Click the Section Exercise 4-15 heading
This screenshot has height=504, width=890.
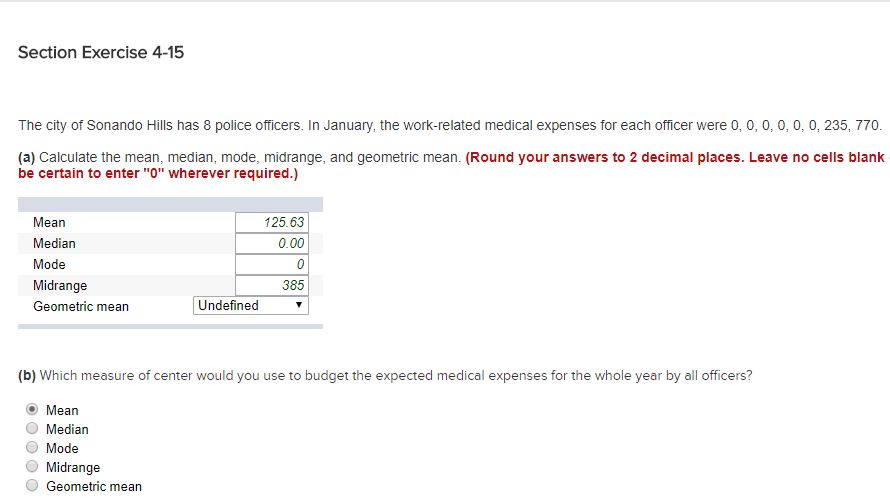tap(101, 52)
